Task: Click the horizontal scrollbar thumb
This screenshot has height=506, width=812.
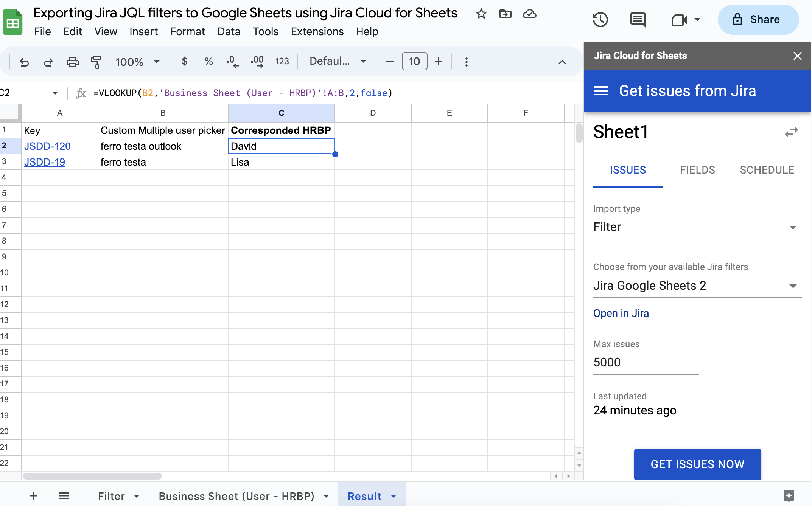Action: pyautogui.click(x=92, y=476)
